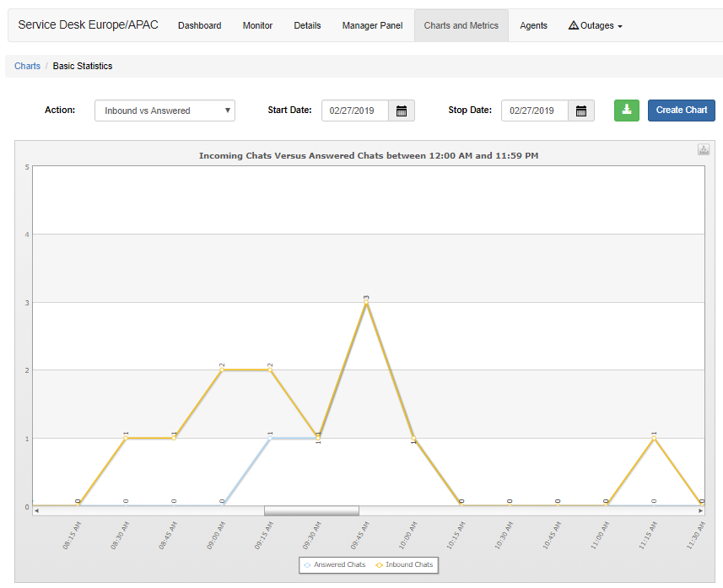Viewport: 723px width, 588px height.
Task: Click the 11:15 AM Inbound data point
Action: click(654, 438)
